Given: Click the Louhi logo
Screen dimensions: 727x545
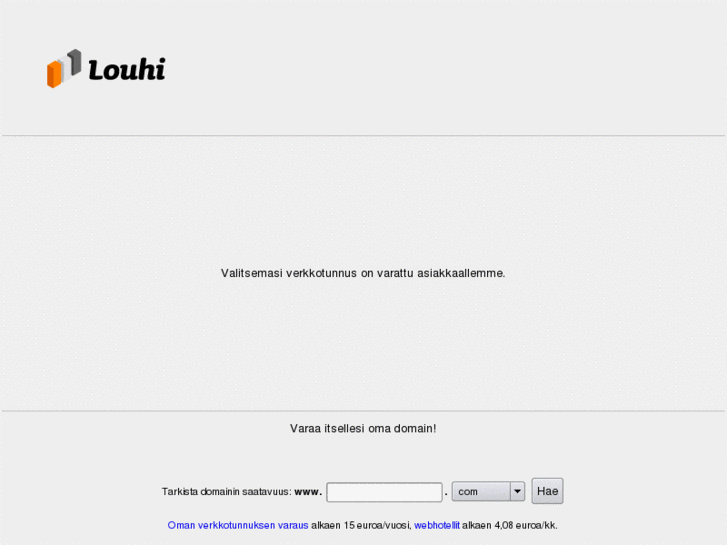Looking at the screenshot, I should point(106,69).
